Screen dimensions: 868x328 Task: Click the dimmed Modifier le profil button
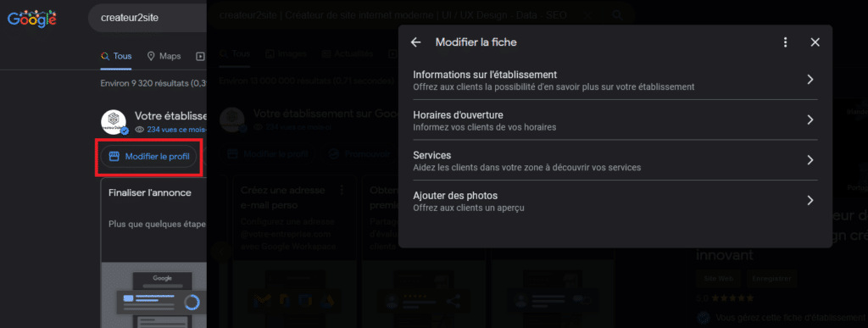[x=267, y=153]
